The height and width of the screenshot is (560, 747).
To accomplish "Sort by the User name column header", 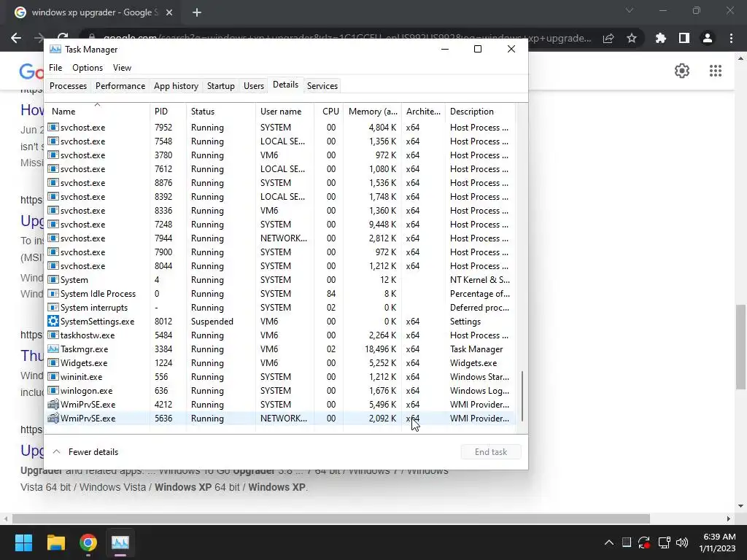I will point(285,111).
